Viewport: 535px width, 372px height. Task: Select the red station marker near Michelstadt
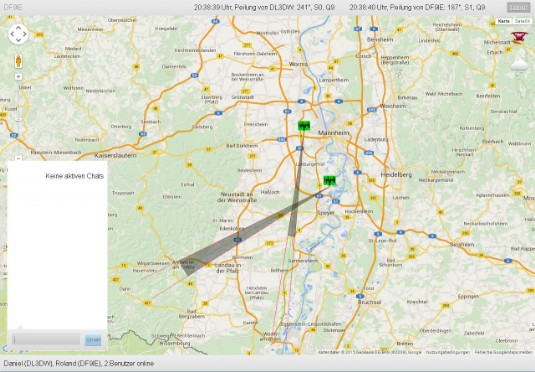(x=518, y=37)
